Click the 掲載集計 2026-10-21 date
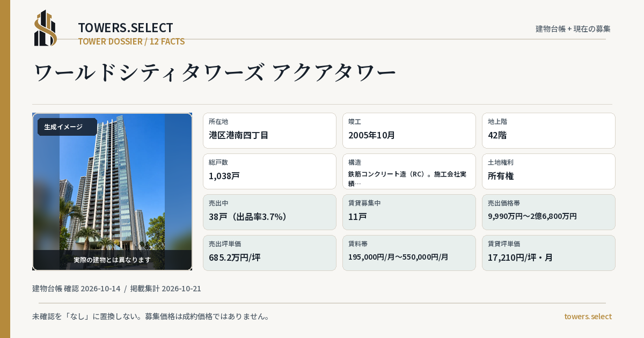The image size is (644, 338). point(166,289)
